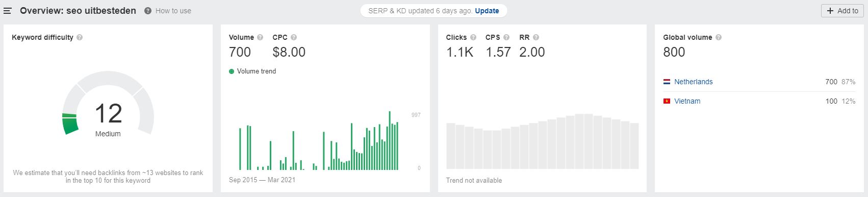The width and height of the screenshot is (868, 197).
Task: Click the RR help icon
Action: coord(536,37)
